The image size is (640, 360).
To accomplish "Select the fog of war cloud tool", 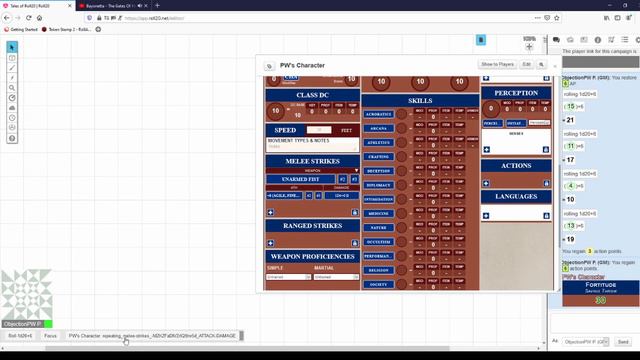I will (12, 108).
